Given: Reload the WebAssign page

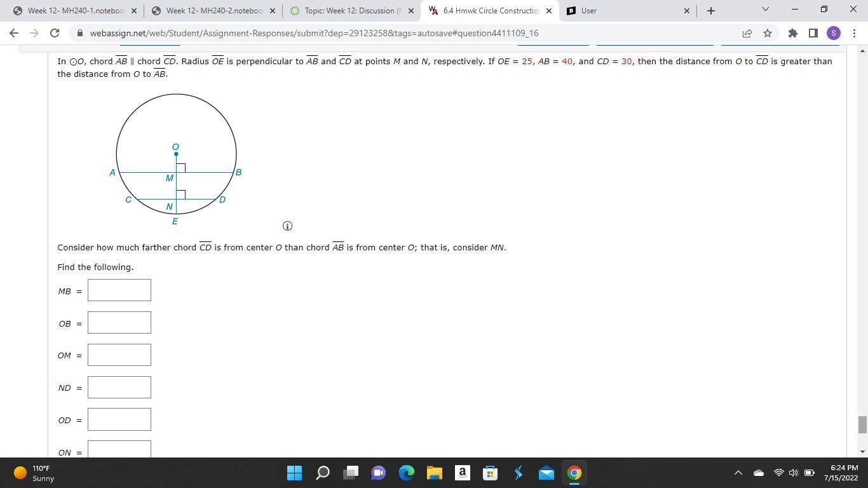Looking at the screenshot, I should point(55,33).
